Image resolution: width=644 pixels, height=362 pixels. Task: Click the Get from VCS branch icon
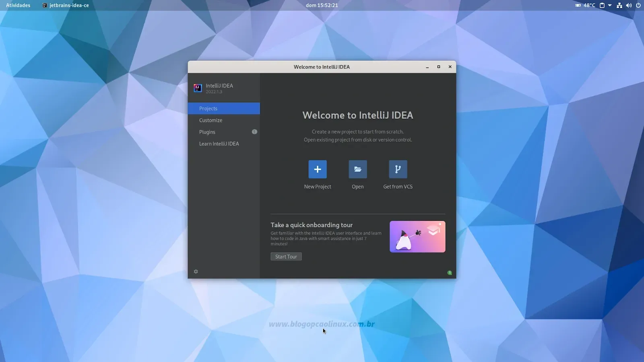398,169
